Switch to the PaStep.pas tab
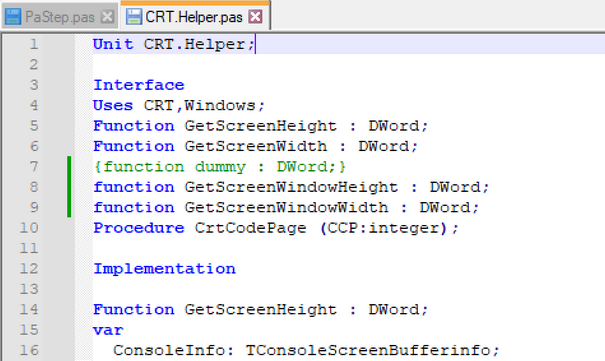Viewport: 605px width, 361px height. (x=59, y=17)
